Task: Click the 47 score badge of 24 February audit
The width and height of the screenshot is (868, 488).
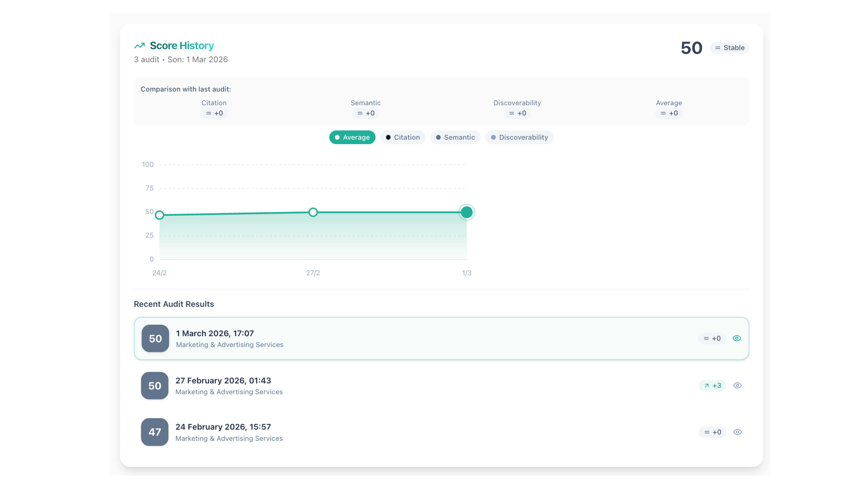Action: 155,432
